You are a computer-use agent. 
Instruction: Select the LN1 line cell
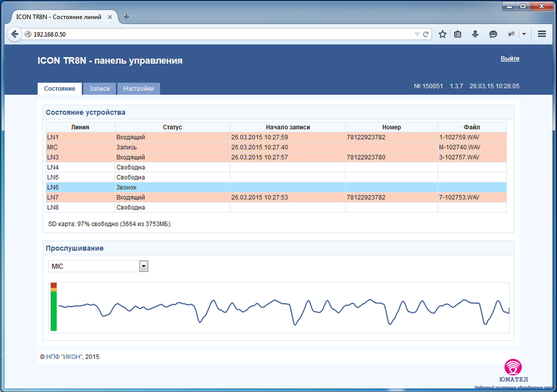click(x=81, y=137)
